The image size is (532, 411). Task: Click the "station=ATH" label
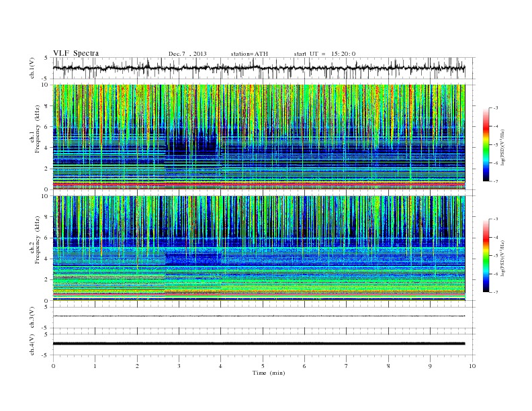249,54
